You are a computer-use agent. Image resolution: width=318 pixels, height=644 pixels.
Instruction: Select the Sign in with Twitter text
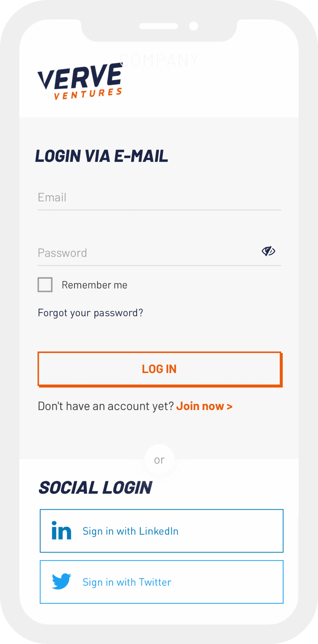coord(127,582)
